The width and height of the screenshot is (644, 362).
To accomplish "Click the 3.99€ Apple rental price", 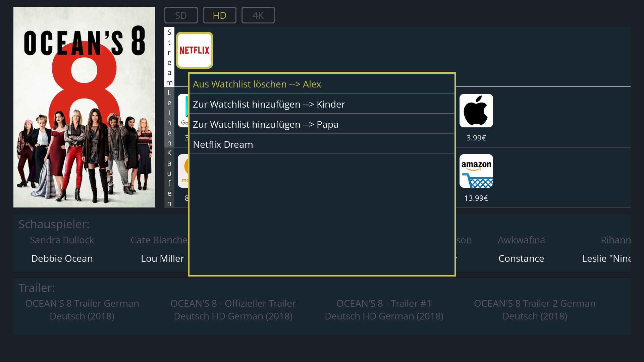I will (x=476, y=138).
